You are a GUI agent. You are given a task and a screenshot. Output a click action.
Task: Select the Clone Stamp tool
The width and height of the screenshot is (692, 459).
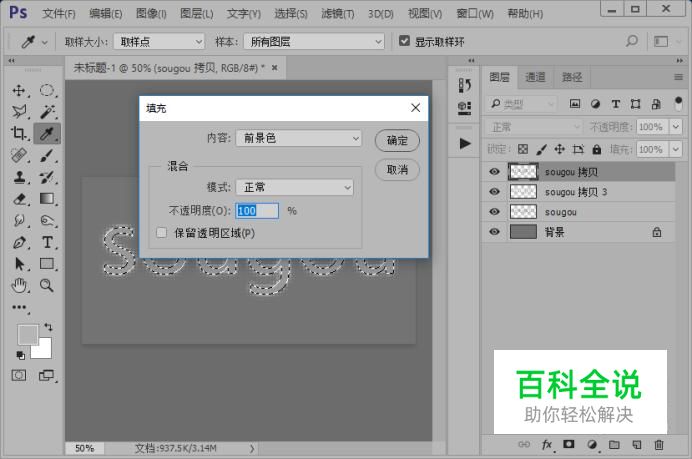tap(19, 177)
